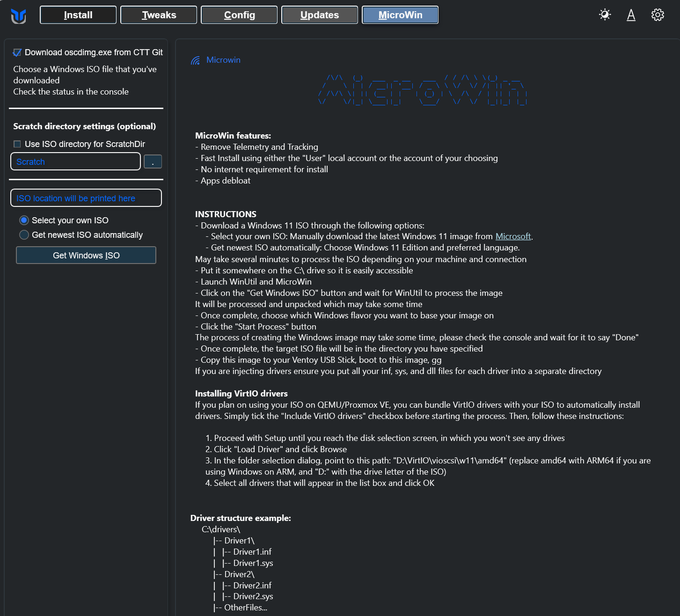Choose the Select your own ISO option

point(24,220)
